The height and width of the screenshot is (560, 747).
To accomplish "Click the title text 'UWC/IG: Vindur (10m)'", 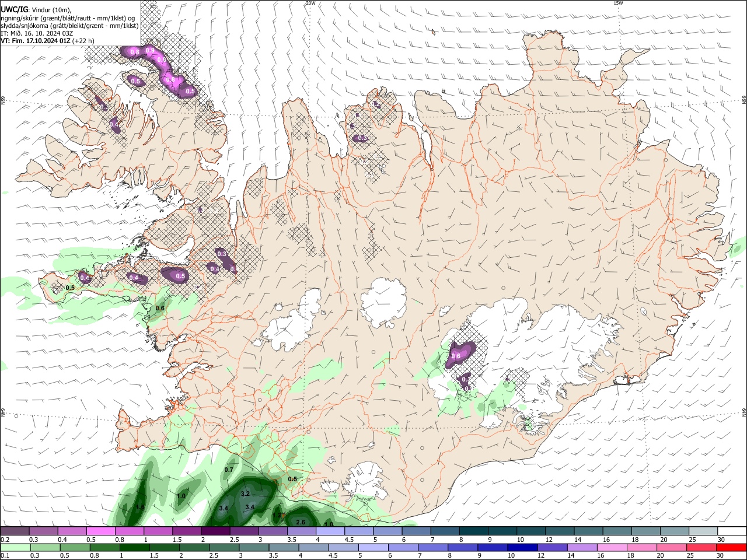I will coord(36,9).
